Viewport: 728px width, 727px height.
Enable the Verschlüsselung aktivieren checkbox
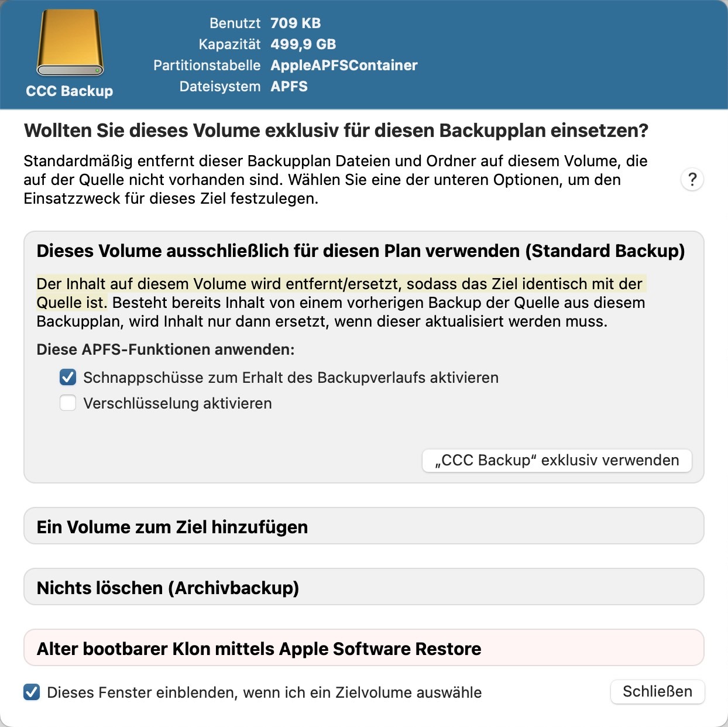[68, 403]
